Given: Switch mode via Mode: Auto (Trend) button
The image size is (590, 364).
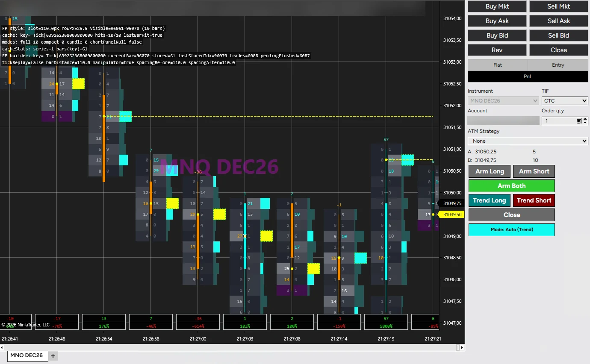Looking at the screenshot, I should click(512, 229).
